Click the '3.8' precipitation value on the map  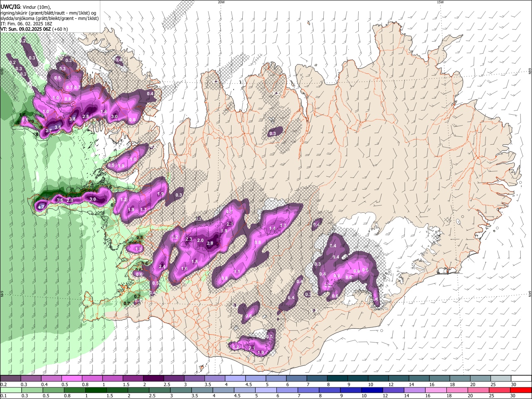[x=72, y=119]
